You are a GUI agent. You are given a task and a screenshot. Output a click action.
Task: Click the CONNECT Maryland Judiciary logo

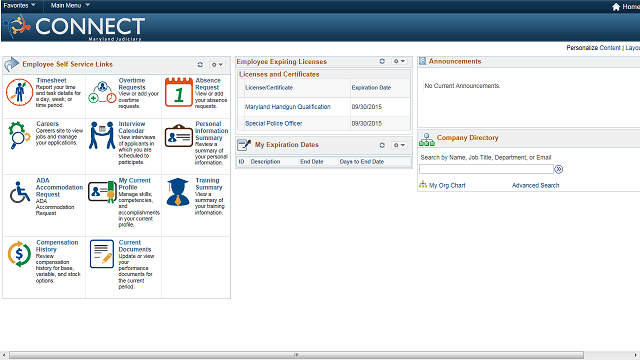74,28
